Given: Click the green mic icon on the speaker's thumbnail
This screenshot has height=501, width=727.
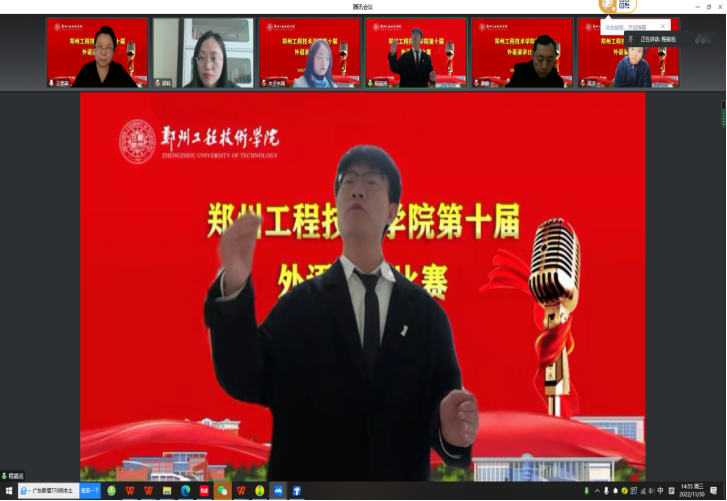Looking at the screenshot, I should tap(370, 83).
